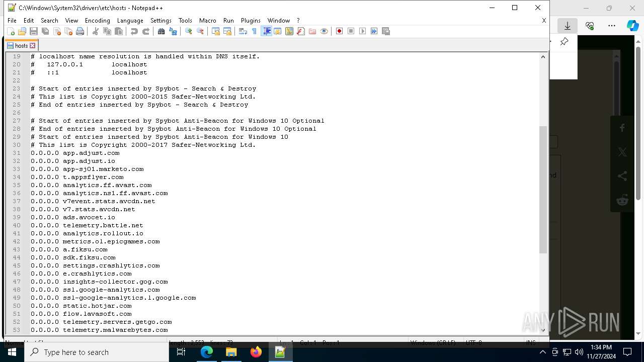Open the Define your language icon
This screenshot has height=362, width=644.
278,31
